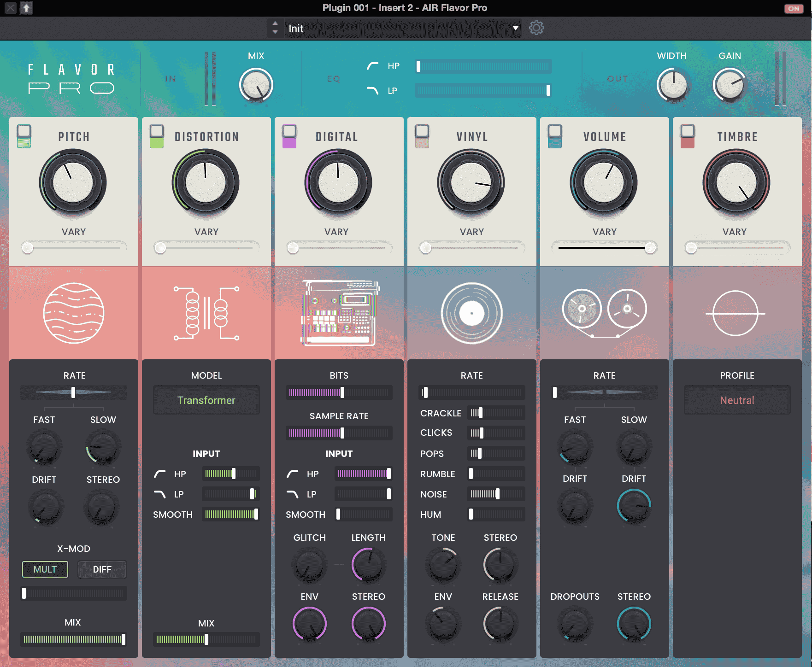Click the sampler icon in the Digital column
The height and width of the screenshot is (667, 812).
(339, 313)
